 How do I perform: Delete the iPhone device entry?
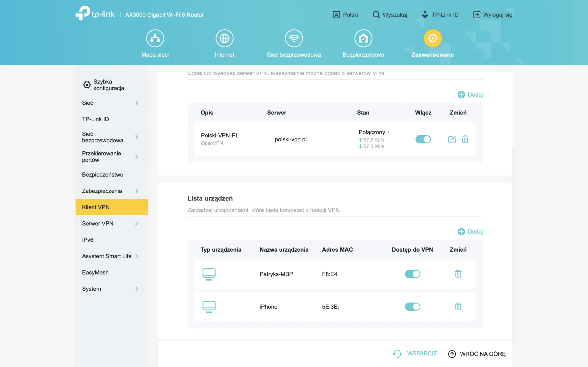tap(458, 307)
